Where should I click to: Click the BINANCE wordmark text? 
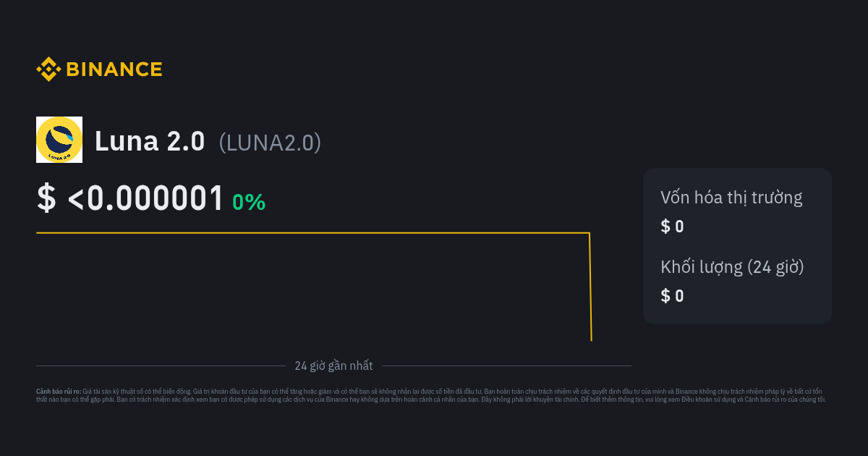pyautogui.click(x=114, y=69)
